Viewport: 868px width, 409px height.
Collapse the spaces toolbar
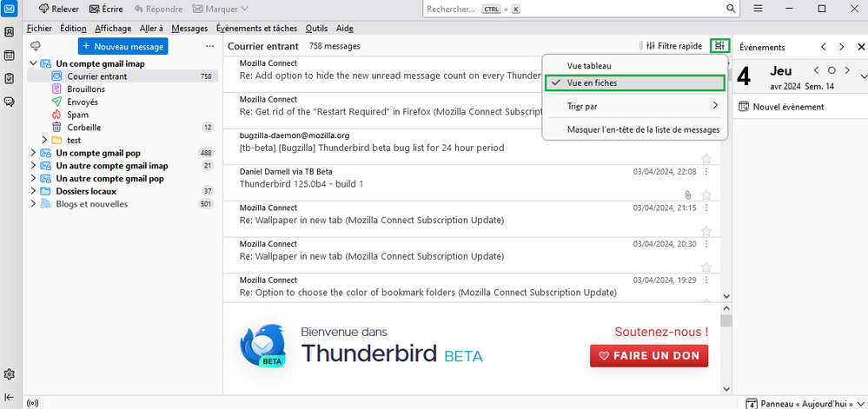[x=9, y=397]
